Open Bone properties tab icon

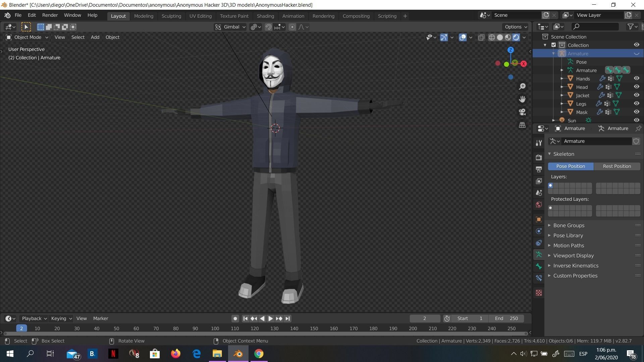pos(539,266)
